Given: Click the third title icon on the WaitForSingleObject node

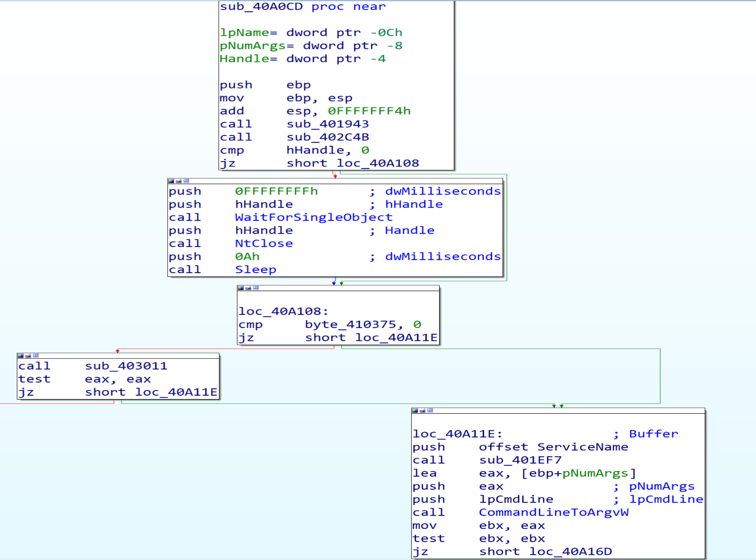Looking at the screenshot, I should click(186, 181).
